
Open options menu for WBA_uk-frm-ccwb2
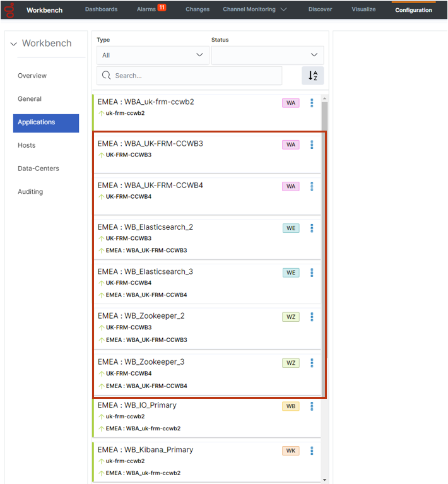coord(312,103)
